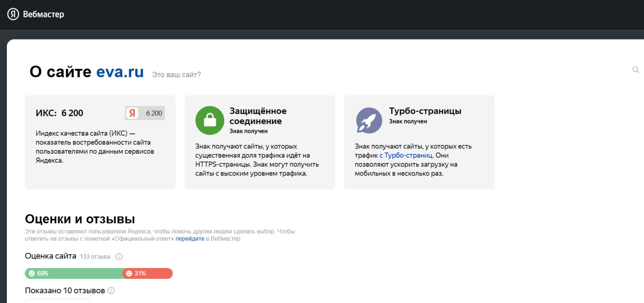Click 'Знак получен' under Защищённое соединение
This screenshot has height=303, width=644.
coord(248,131)
